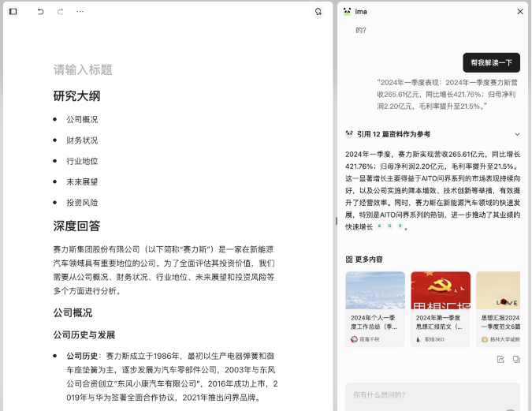Screen dimensions: 532x411
Task: Click the 更多内容 grid icon
Action: tap(349, 260)
